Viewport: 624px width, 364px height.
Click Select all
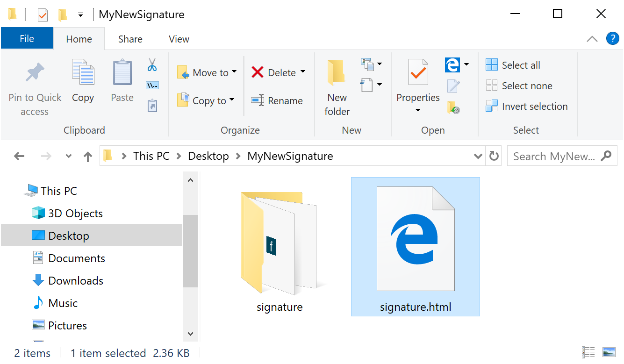513,65
